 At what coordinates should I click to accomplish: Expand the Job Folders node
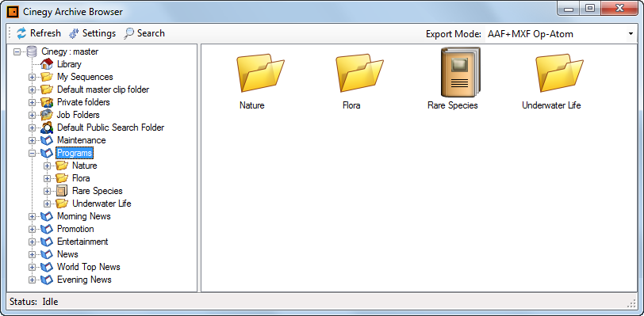pyautogui.click(x=32, y=116)
